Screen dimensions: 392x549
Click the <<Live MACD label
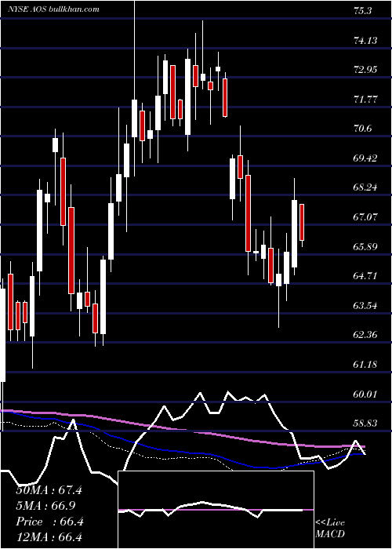(x=330, y=529)
